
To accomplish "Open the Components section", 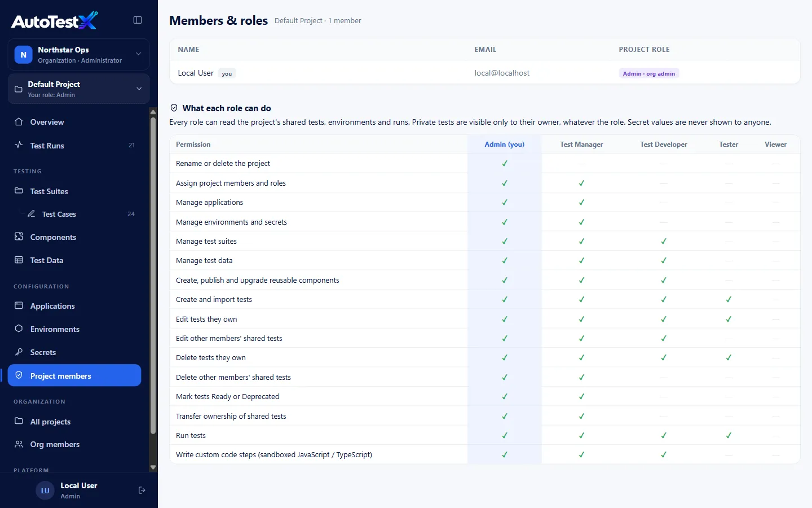I will [74, 237].
